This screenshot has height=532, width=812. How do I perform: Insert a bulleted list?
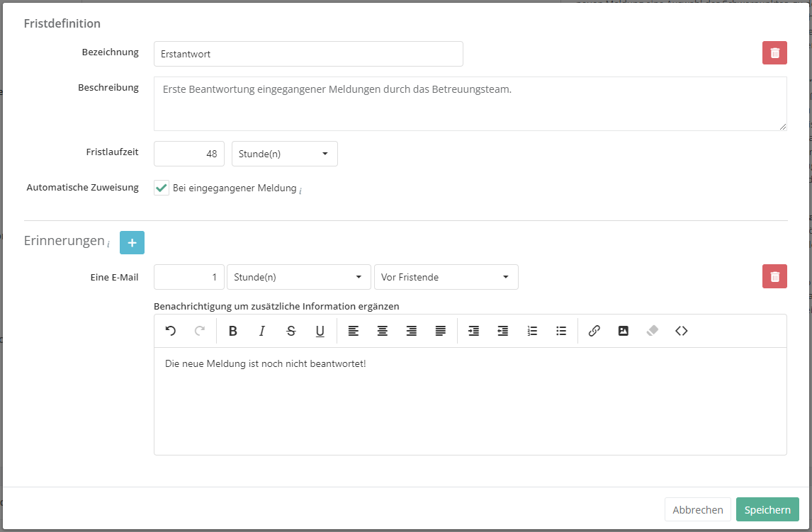pyautogui.click(x=561, y=331)
